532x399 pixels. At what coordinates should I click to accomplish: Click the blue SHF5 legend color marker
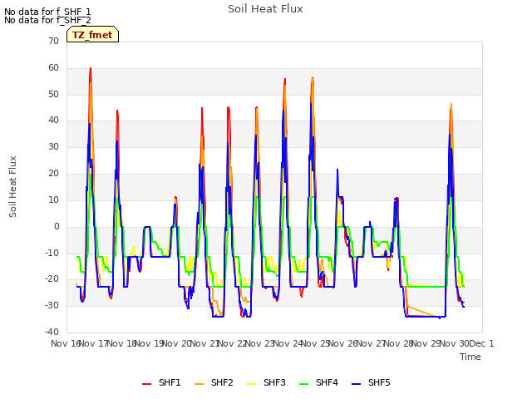pyautogui.click(x=357, y=384)
